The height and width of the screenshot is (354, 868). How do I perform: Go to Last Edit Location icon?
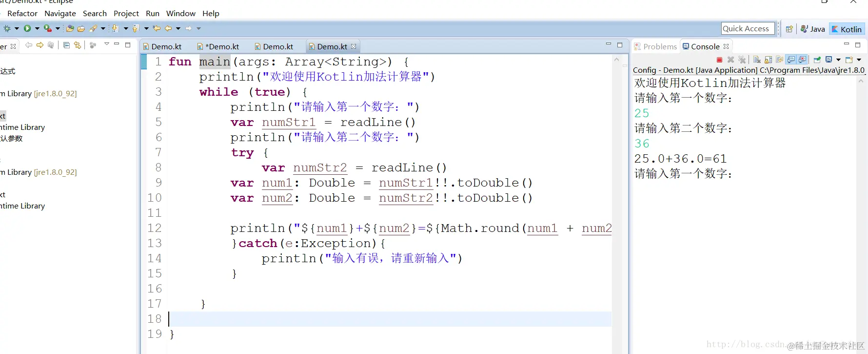[157, 28]
